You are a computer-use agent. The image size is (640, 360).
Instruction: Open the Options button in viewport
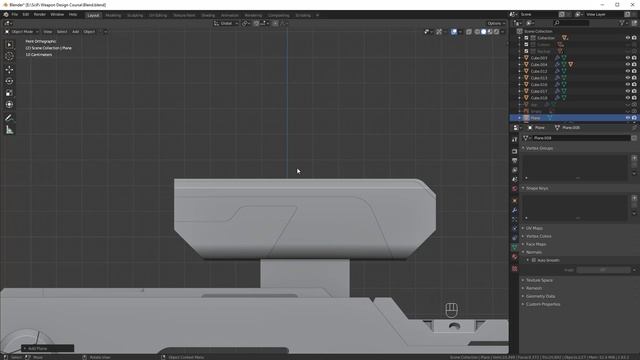[x=496, y=23]
